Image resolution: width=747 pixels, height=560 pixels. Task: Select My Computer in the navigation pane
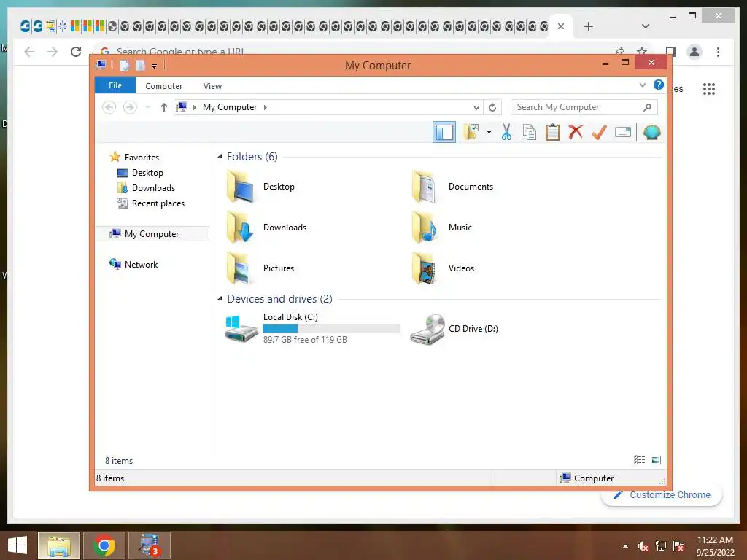coord(152,234)
